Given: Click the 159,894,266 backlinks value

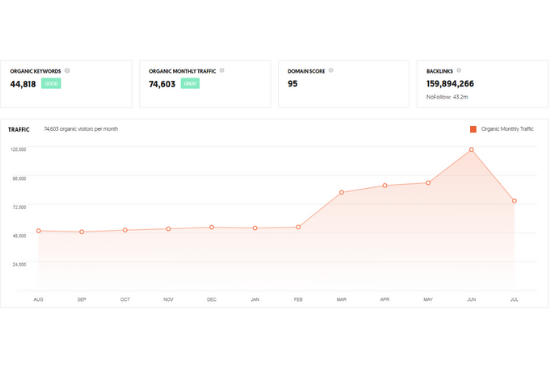Looking at the screenshot, I should [x=450, y=84].
